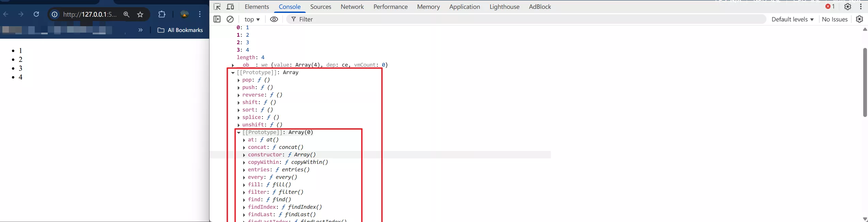Switch to the Network tab

[x=352, y=7]
